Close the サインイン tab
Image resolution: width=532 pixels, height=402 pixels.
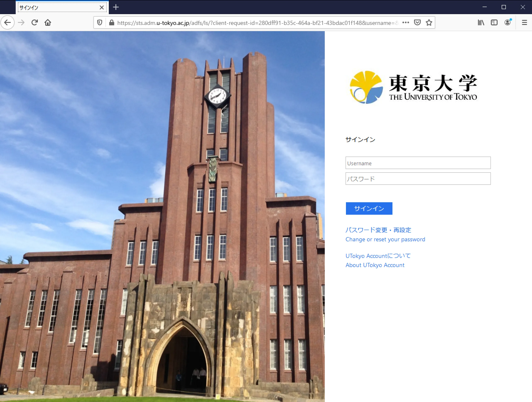[x=102, y=7]
